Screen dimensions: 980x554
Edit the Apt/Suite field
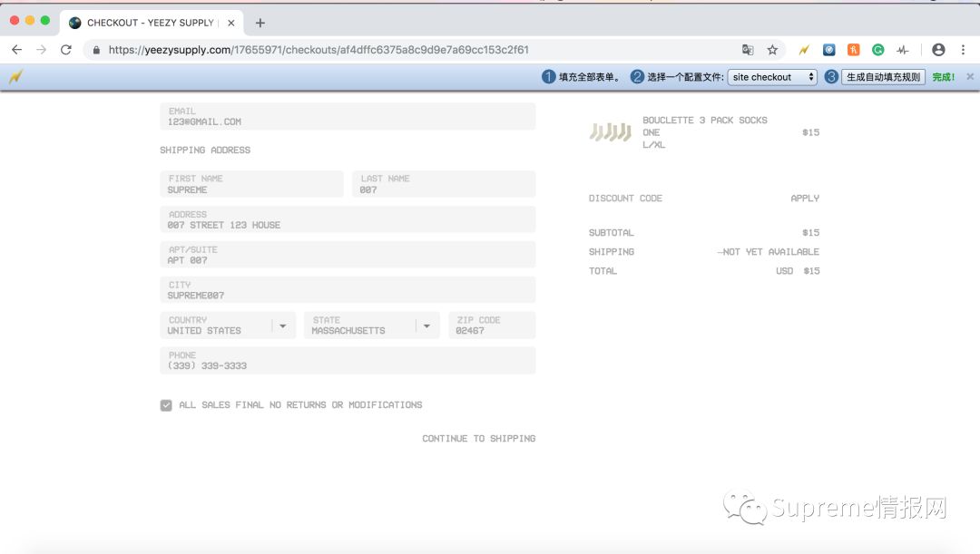click(348, 255)
